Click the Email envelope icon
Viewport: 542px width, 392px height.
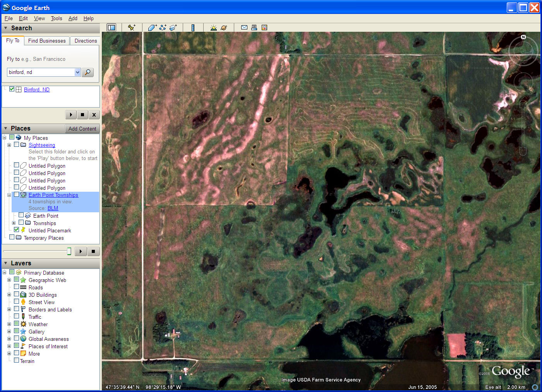[x=244, y=28]
